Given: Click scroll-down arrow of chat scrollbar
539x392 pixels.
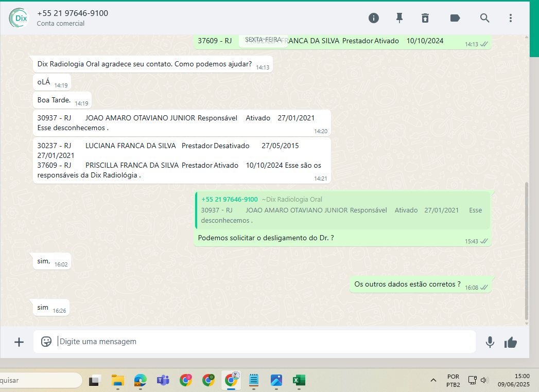Looking at the screenshot, I should pos(527,323).
